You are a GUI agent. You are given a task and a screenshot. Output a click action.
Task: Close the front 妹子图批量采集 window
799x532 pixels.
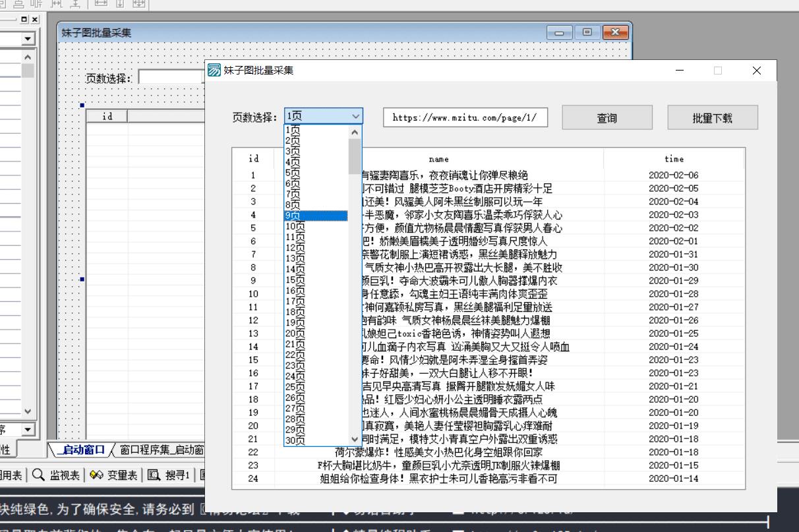(x=756, y=71)
